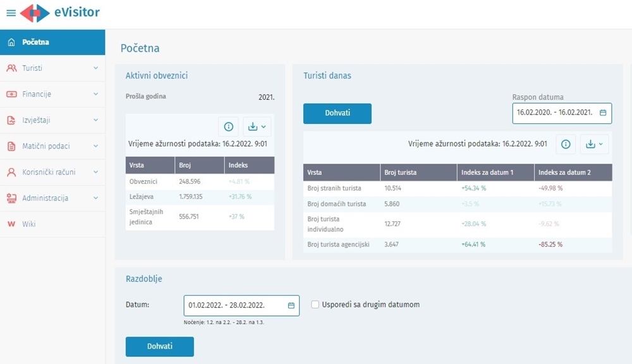Click the hamburger menu icon
632x364 pixels.
point(11,13)
